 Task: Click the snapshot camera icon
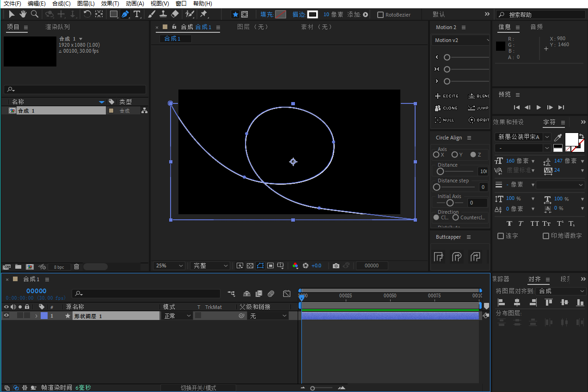(x=336, y=265)
